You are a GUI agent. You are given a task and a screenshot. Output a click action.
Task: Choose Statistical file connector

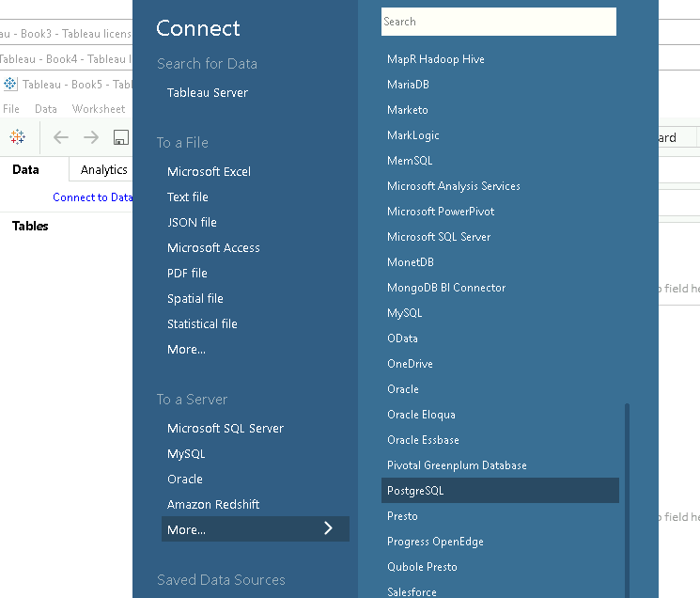[202, 323]
